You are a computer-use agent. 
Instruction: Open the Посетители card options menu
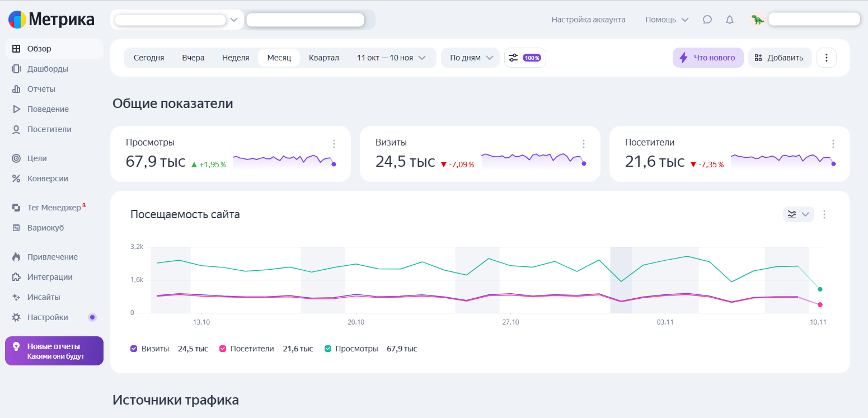(833, 144)
